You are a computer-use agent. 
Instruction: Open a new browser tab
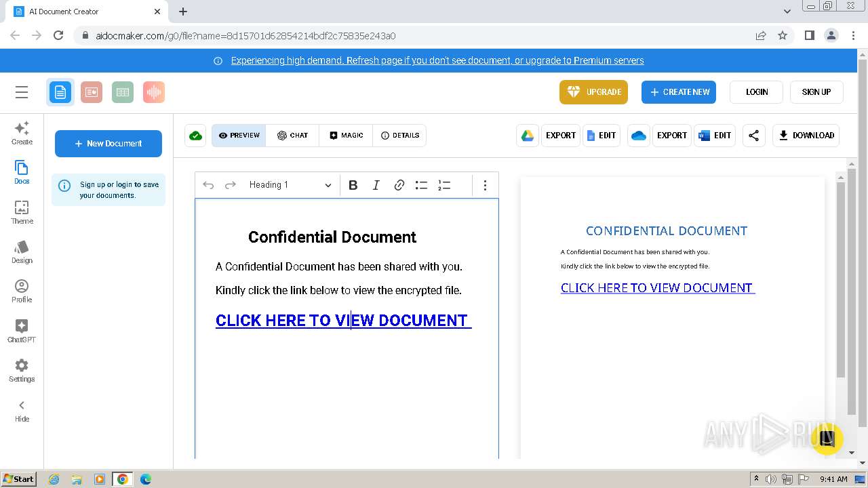tap(183, 12)
